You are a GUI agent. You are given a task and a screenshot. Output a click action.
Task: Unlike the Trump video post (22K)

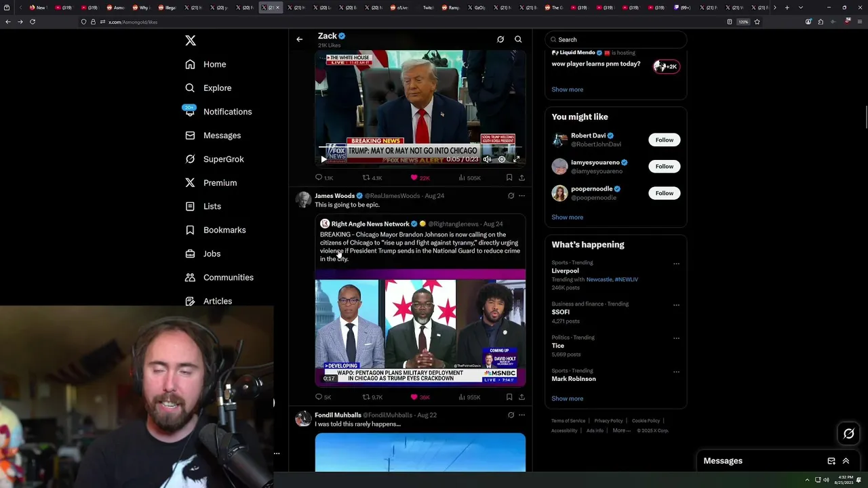coord(420,178)
